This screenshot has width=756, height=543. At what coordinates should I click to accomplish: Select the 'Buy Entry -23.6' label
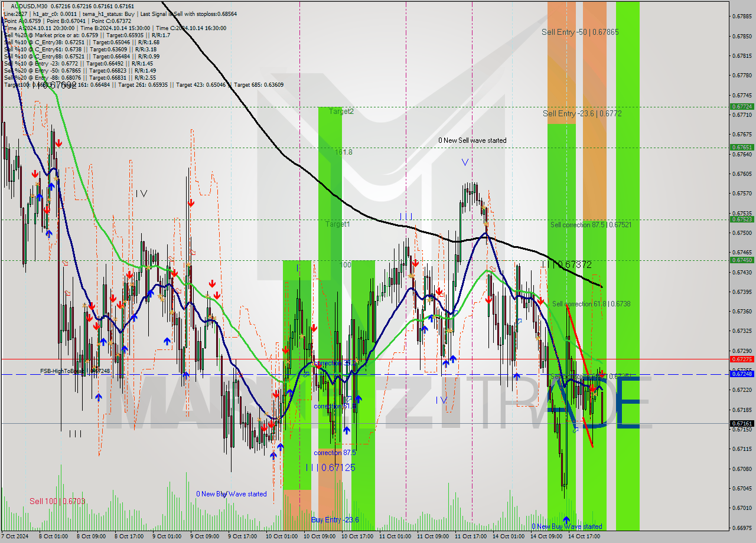coord(335,520)
